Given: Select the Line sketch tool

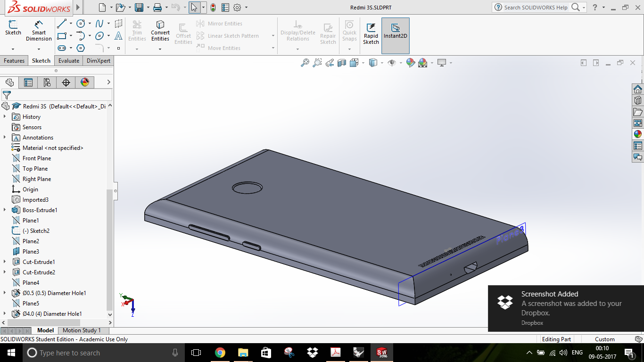Looking at the screenshot, I should pyautogui.click(x=62, y=24).
